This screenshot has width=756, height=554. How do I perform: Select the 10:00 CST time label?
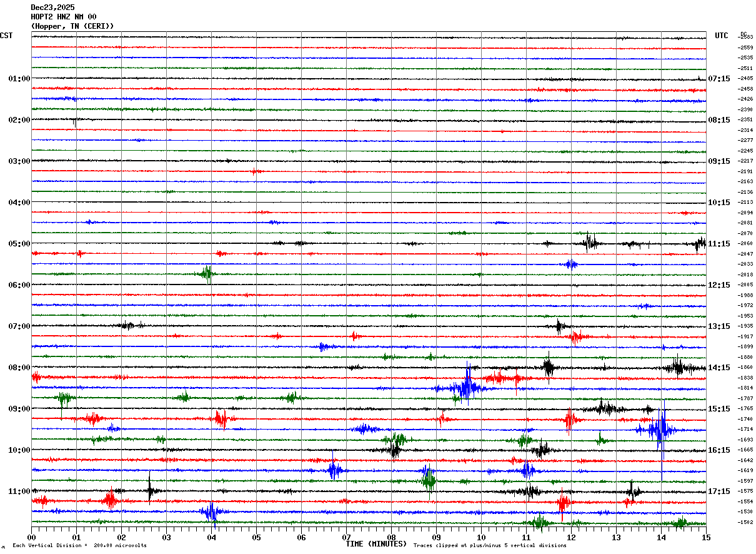[x=19, y=450]
